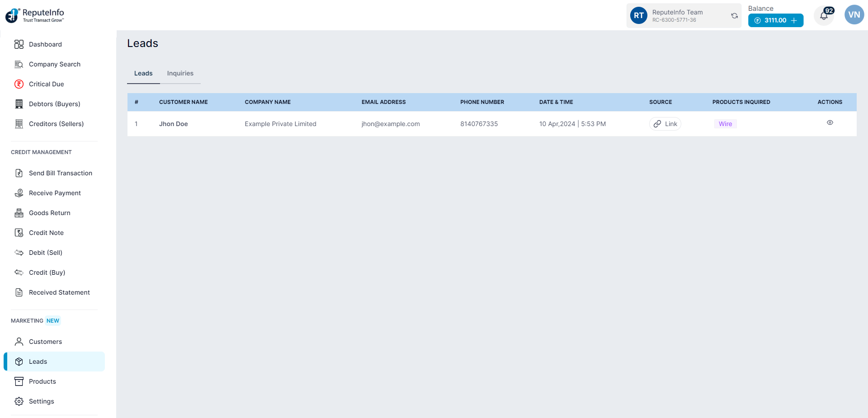
Task: Click the eye icon for Jhon Doe
Action: [x=830, y=123]
